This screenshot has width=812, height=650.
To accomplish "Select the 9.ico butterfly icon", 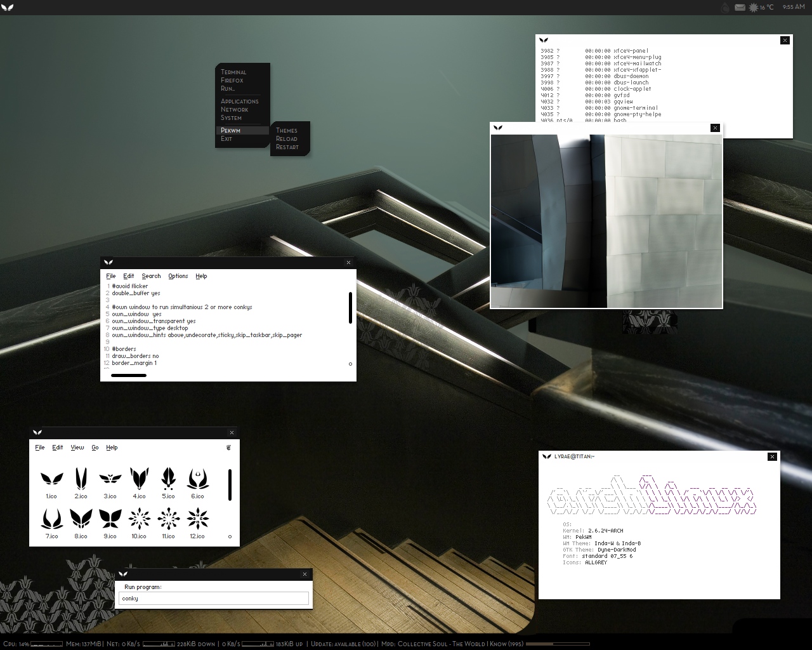I will click(x=110, y=524).
